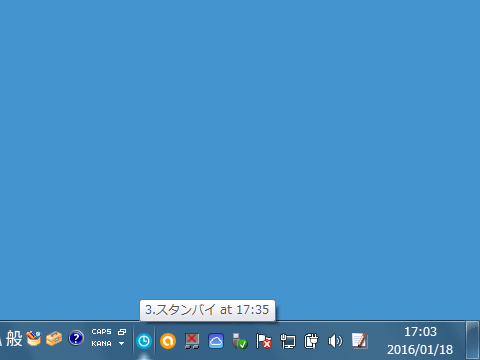Toggle the CAPS lock indicator
The image size is (480, 360).
tap(101, 332)
